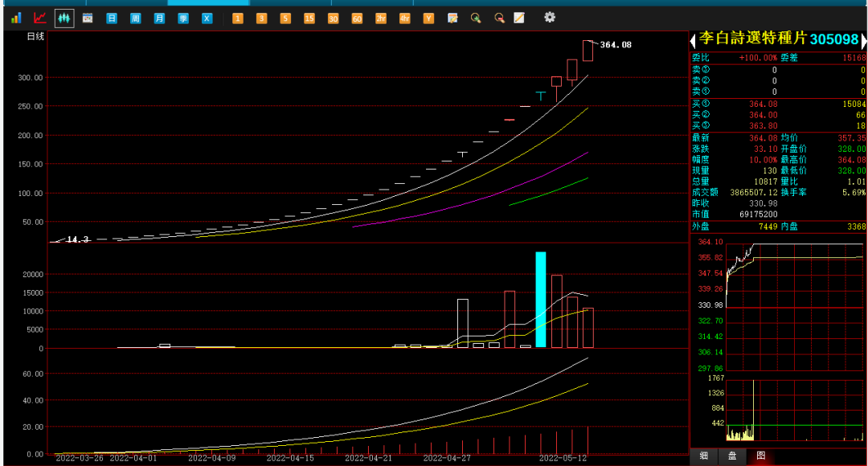Image resolution: width=868 pixels, height=466 pixels.
Task: Click the 买③ price 363.80
Action: pos(764,126)
